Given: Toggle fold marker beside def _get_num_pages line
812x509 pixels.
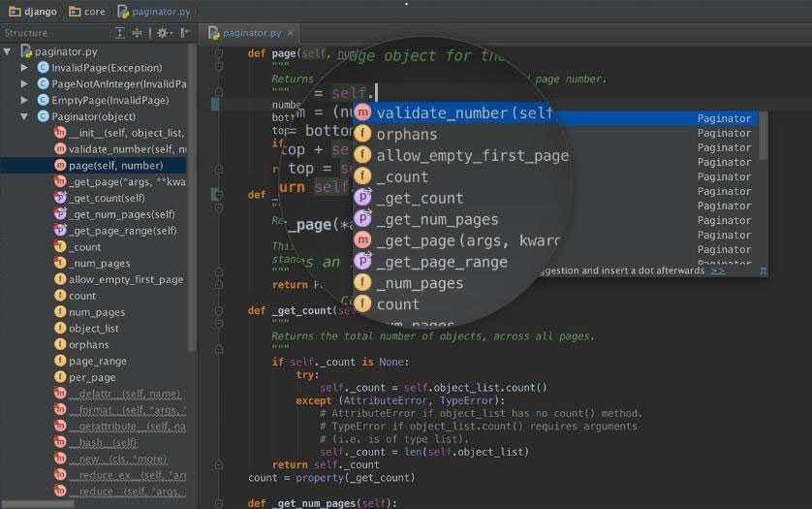Looking at the screenshot, I should tap(219, 503).
